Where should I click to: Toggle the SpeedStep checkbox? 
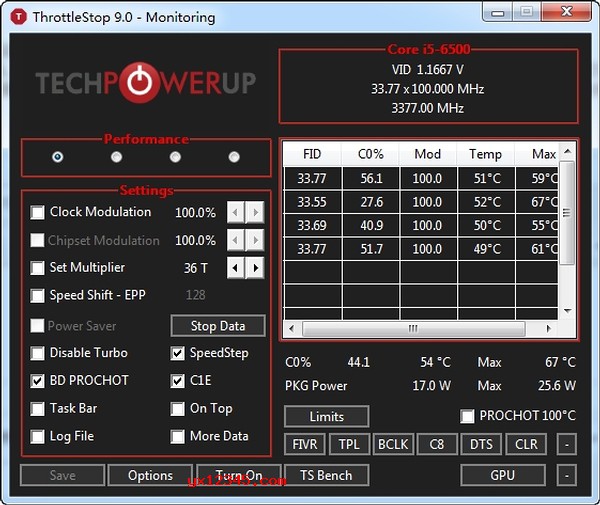178,353
